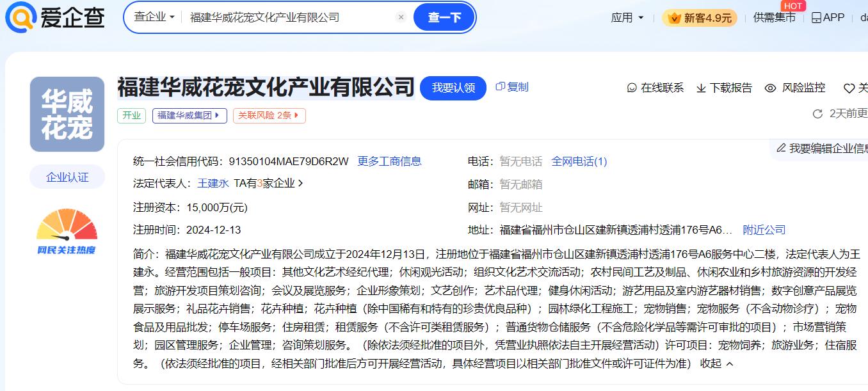
Task: Click the 企业认证 button
Action: coord(67,177)
